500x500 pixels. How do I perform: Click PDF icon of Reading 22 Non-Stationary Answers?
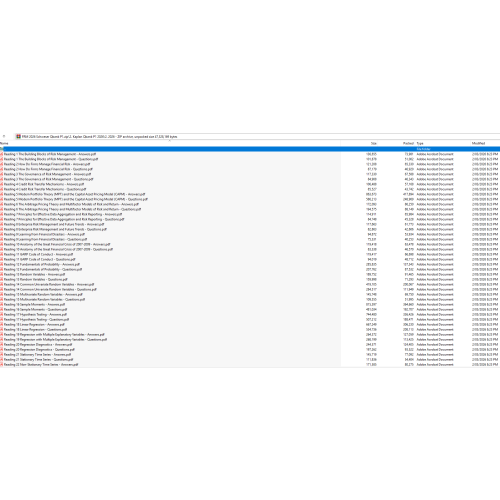click(x=2, y=364)
